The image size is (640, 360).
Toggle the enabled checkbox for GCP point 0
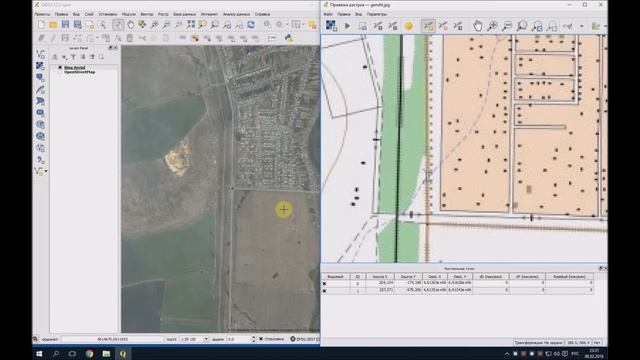(325, 283)
